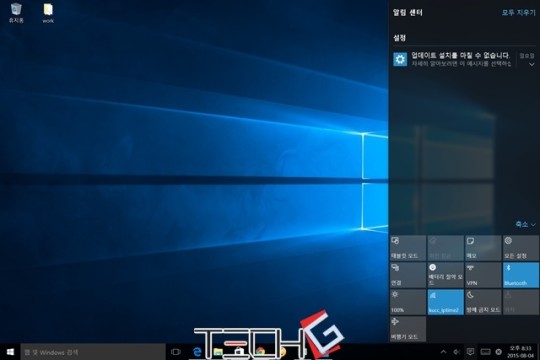Image resolution: width=540 pixels, height=360 pixels.
Task: Open Task View from the taskbar
Action: 176,352
